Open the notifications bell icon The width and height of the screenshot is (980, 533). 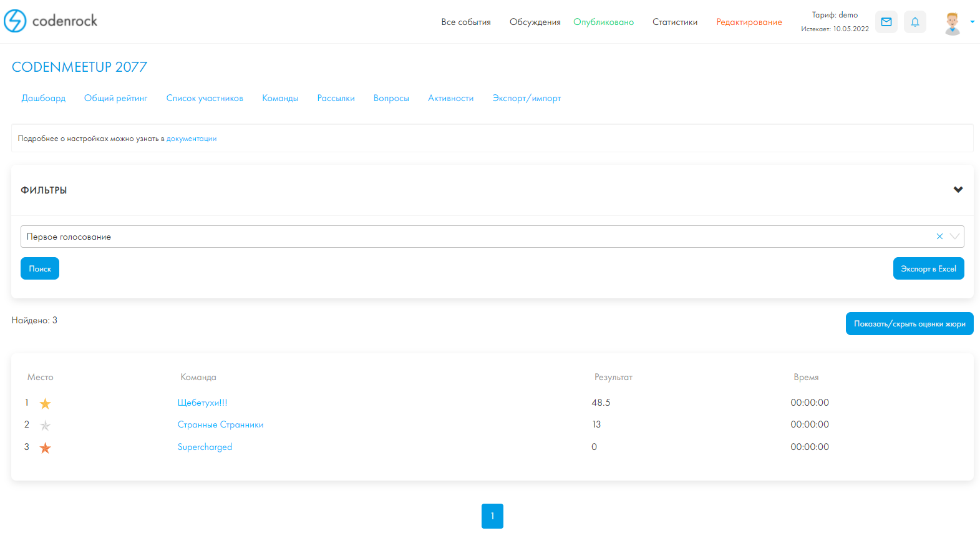pos(915,22)
